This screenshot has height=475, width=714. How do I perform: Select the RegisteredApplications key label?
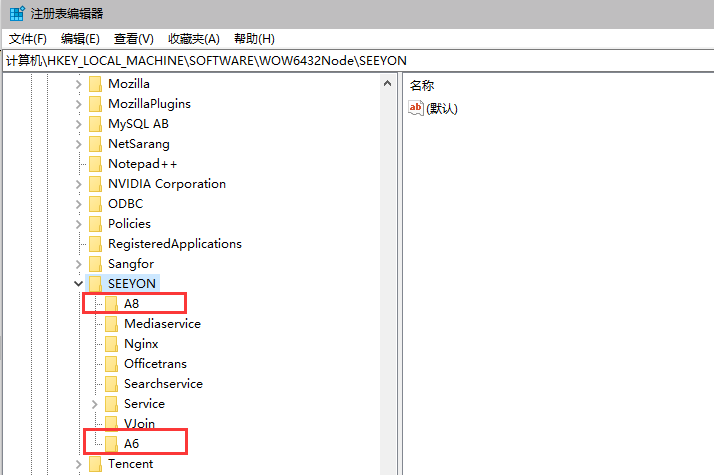pos(175,244)
